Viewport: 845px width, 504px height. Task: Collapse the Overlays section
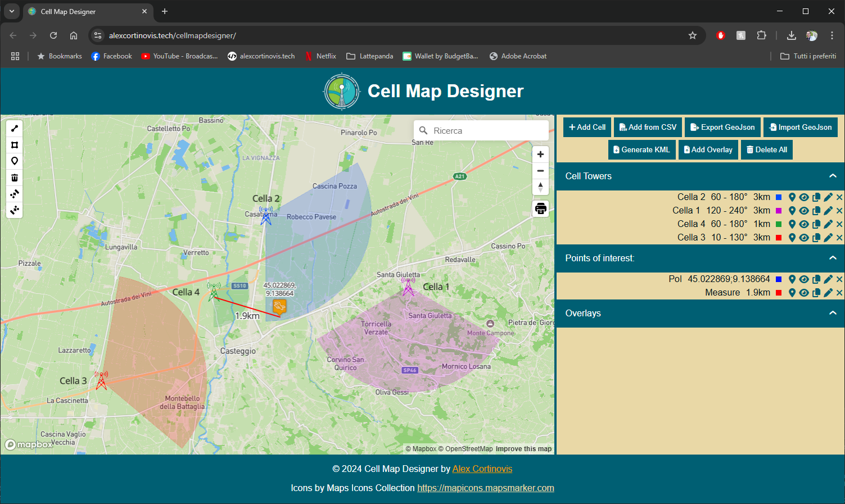pyautogui.click(x=833, y=313)
